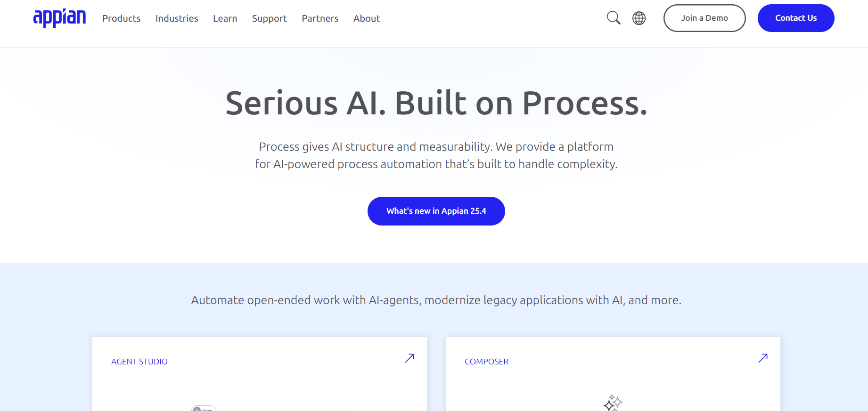Open the Partners menu

tap(320, 18)
